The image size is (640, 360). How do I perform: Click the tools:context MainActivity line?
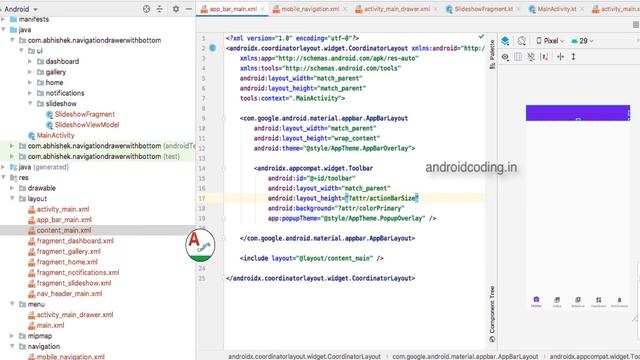(292, 98)
